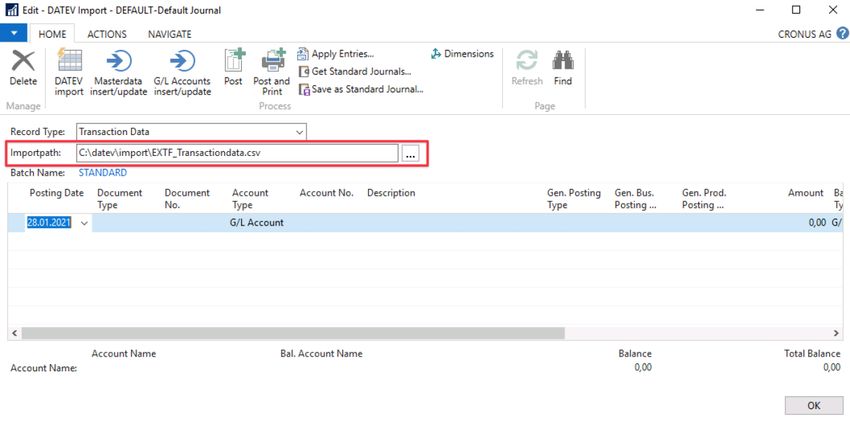The height and width of the screenshot is (422, 850).
Task: Click the Total Balance value 0,00
Action: (x=832, y=367)
